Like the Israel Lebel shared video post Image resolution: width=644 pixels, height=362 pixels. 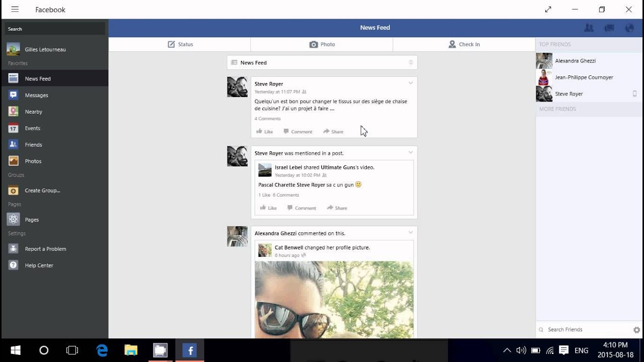pyautogui.click(x=268, y=208)
